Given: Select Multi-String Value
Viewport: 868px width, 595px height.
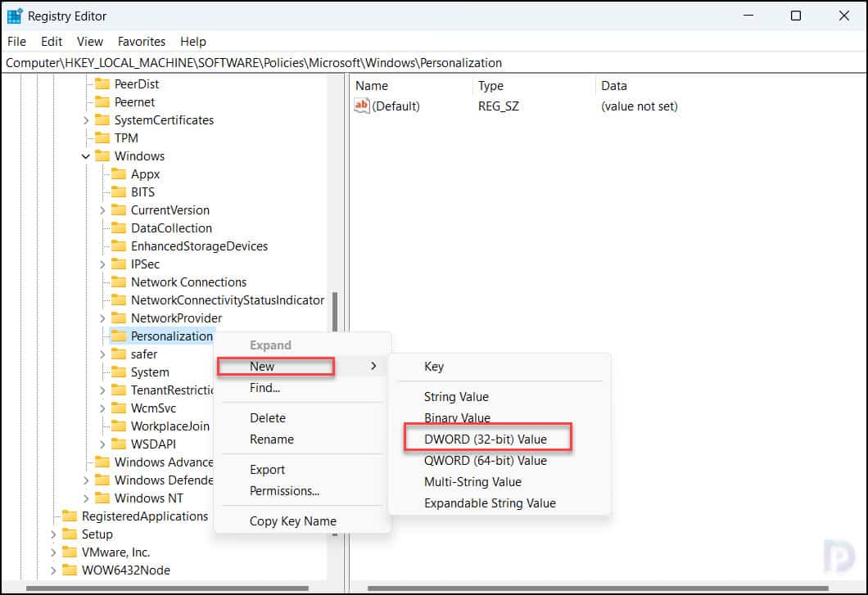Looking at the screenshot, I should click(500, 481).
